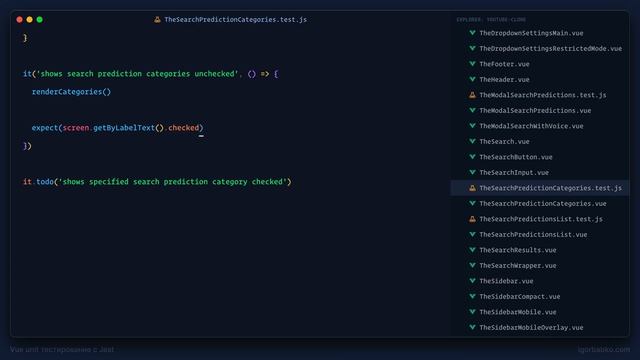This screenshot has width=640, height=360.
Task: Click the Explorer panel header text
Action: pos(491,20)
